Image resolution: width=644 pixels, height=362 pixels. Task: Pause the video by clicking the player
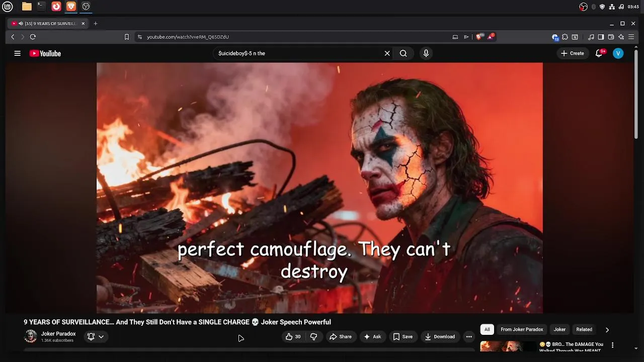pos(319,188)
